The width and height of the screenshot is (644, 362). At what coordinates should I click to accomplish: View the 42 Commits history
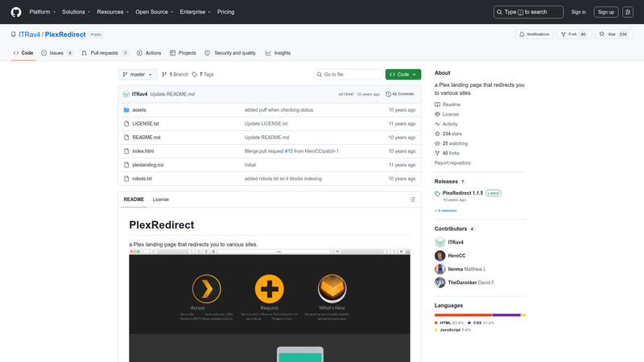(x=399, y=94)
